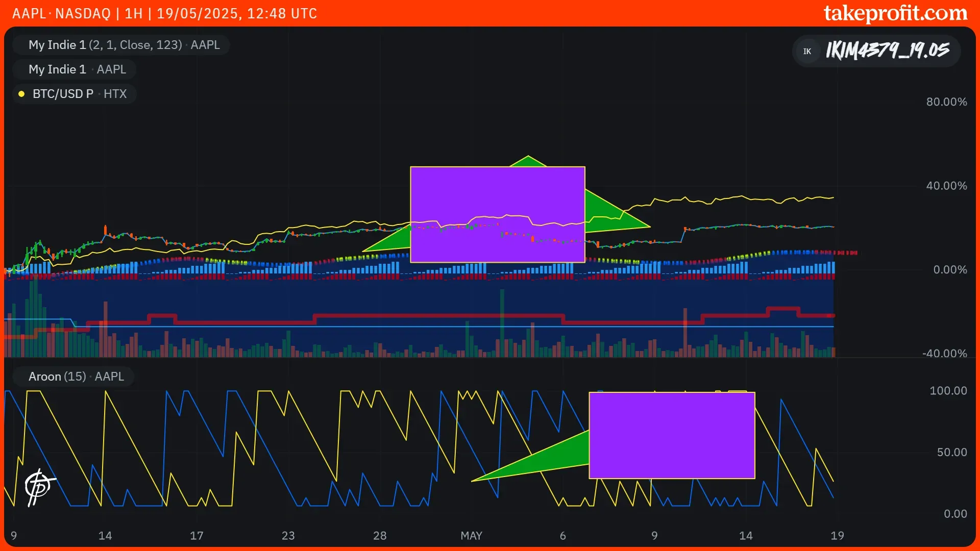Image resolution: width=980 pixels, height=551 pixels.
Task: Select the green triangle pointer above upper callout
Action: click(x=528, y=162)
